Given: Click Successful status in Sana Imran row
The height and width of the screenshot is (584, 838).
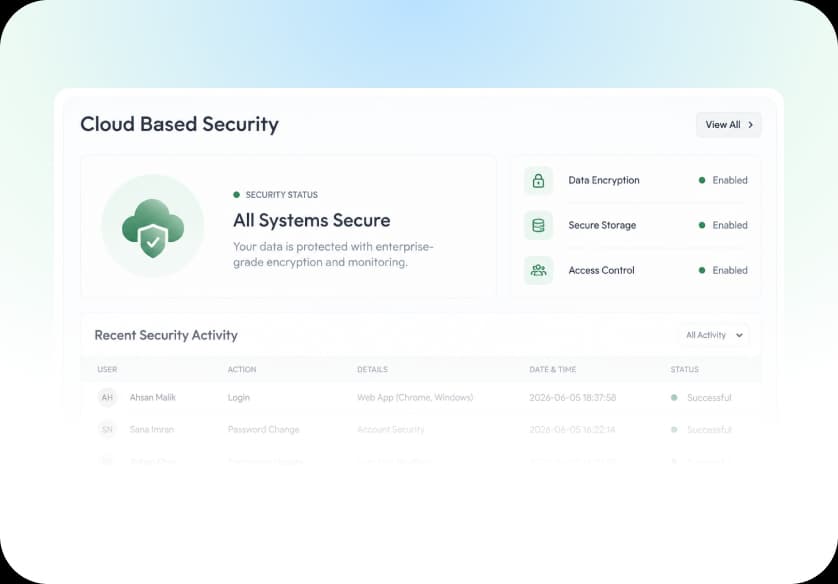Looking at the screenshot, I should click(709, 429).
